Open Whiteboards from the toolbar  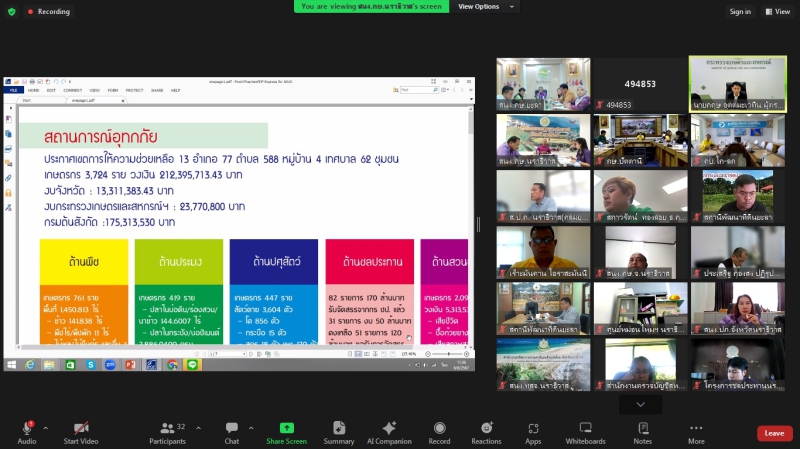click(585, 428)
